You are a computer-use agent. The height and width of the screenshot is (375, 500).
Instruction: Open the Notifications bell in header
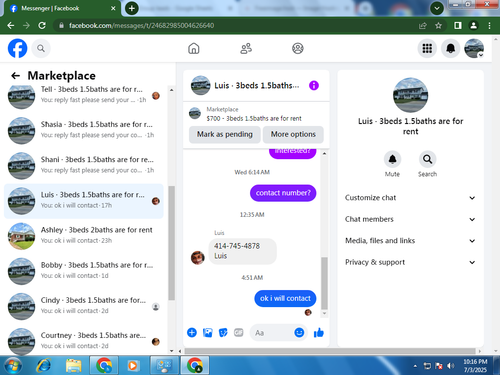[x=450, y=49]
